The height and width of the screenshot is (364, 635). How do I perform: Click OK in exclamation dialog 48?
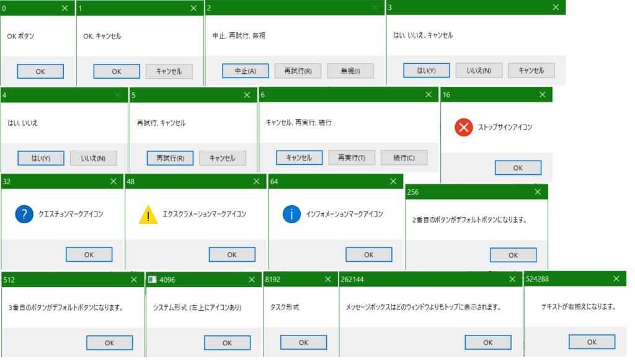coord(232,255)
